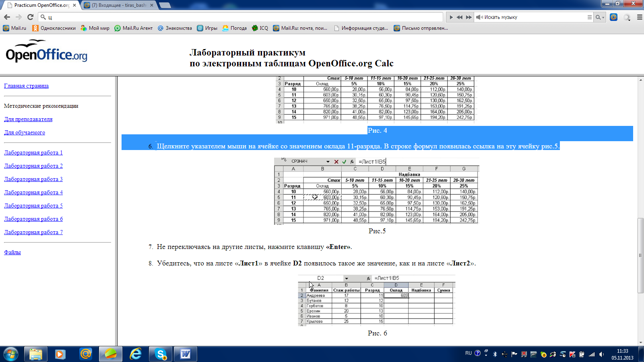644x362 pixels.
Task: Focus the address bar field
Action: [241, 17]
